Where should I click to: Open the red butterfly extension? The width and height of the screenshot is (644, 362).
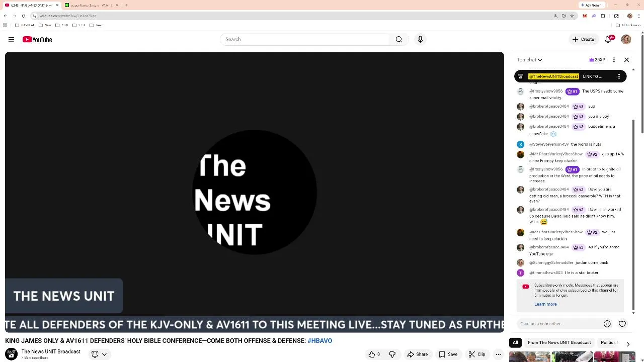pyautogui.click(x=585, y=16)
